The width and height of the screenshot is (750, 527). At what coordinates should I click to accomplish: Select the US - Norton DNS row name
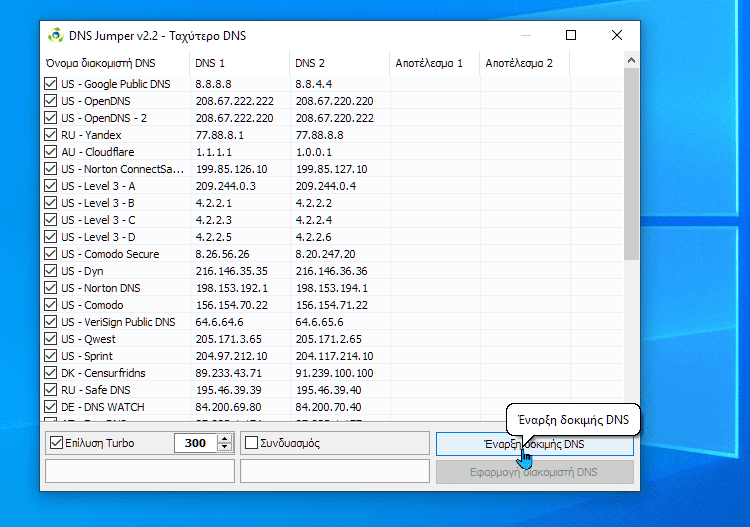click(100, 288)
